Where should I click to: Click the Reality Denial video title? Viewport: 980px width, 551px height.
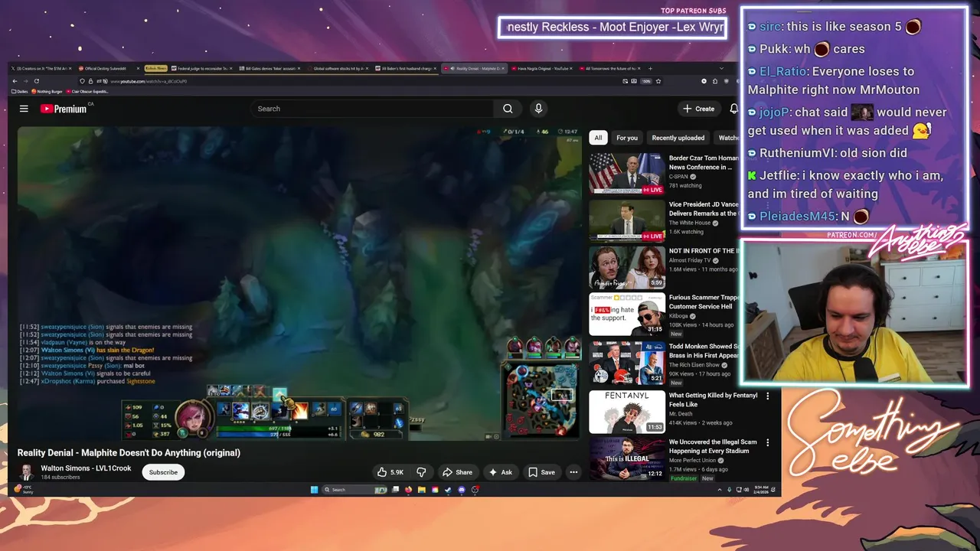point(129,453)
